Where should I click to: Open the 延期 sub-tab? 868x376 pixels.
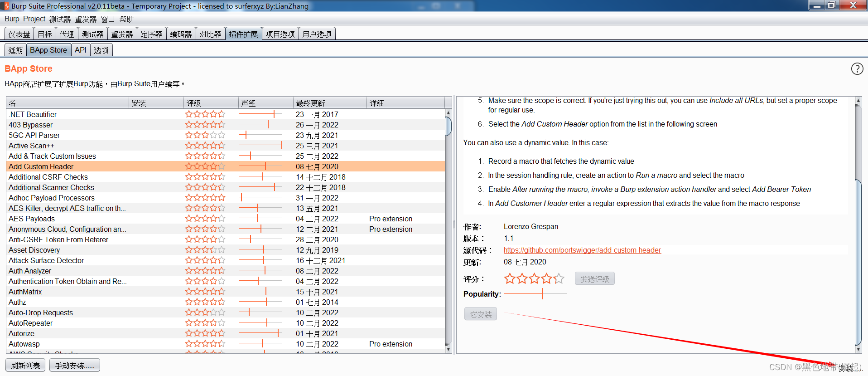15,50
